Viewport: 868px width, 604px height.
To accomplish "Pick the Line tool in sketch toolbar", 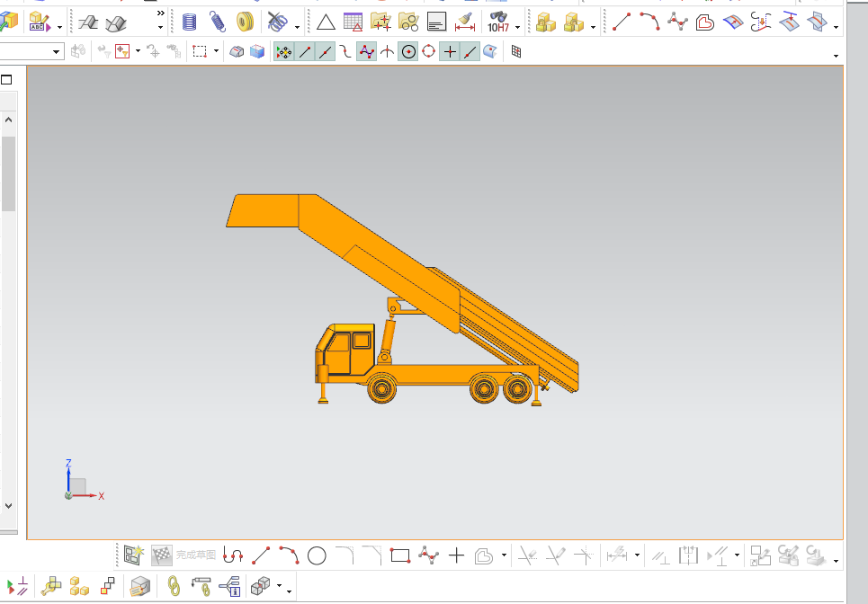I will coord(261,555).
